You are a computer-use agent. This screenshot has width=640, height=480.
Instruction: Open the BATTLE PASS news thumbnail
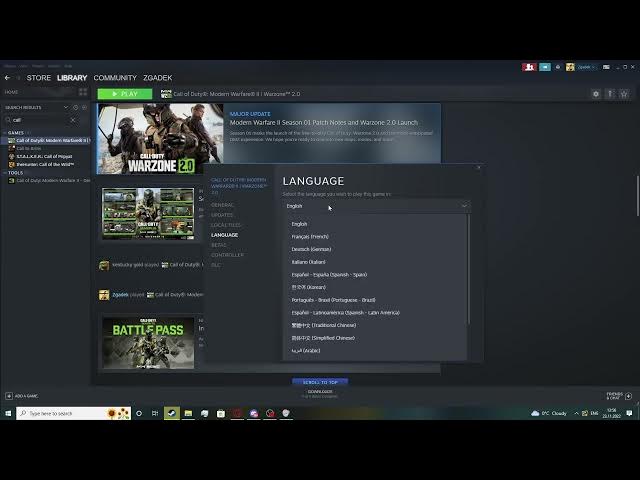tap(148, 343)
